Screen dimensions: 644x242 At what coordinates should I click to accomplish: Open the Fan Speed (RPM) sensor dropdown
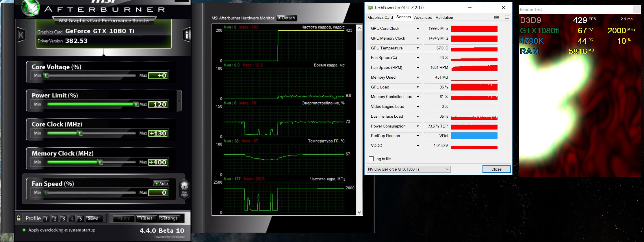[x=418, y=68]
